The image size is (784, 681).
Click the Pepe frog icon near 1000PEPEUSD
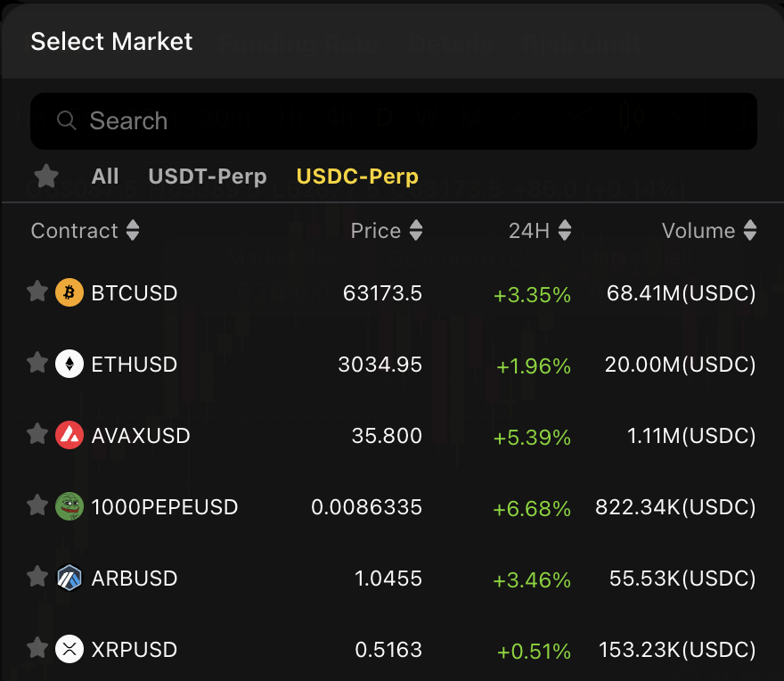69,506
